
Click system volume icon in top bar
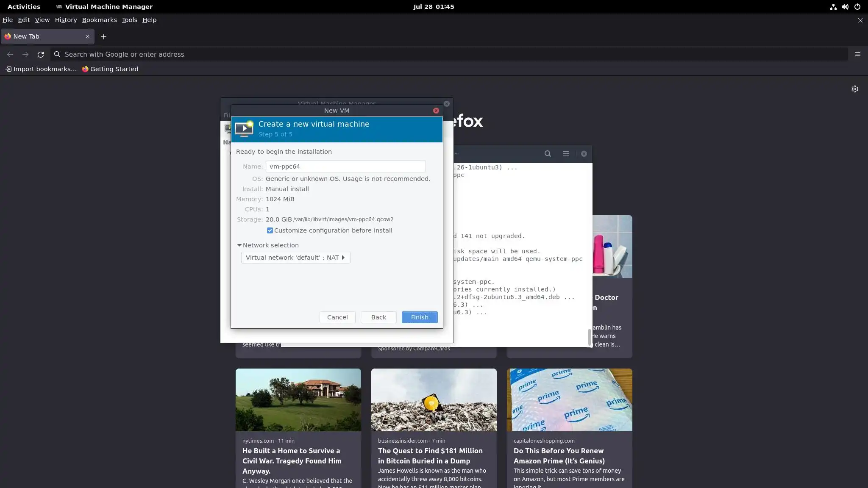pos(845,7)
